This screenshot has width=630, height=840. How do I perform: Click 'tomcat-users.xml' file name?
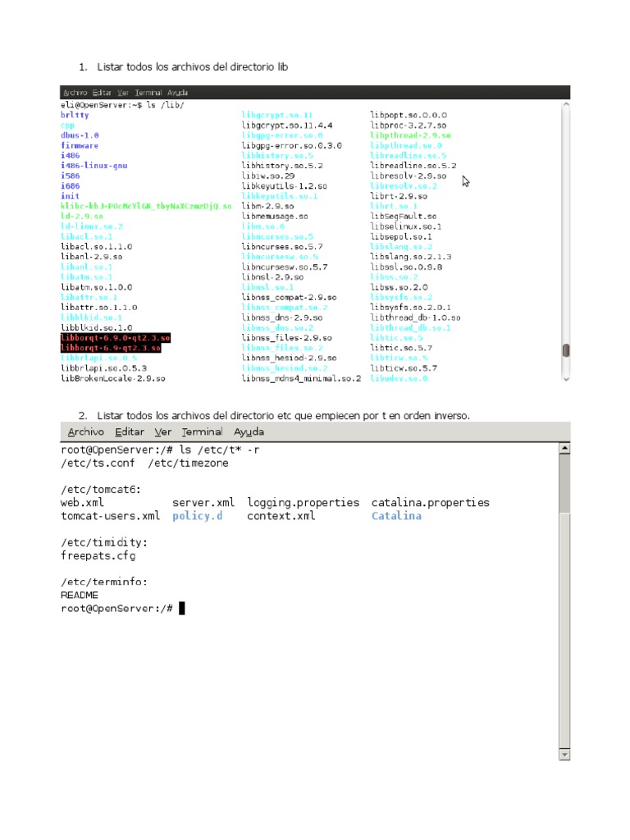click(x=111, y=516)
